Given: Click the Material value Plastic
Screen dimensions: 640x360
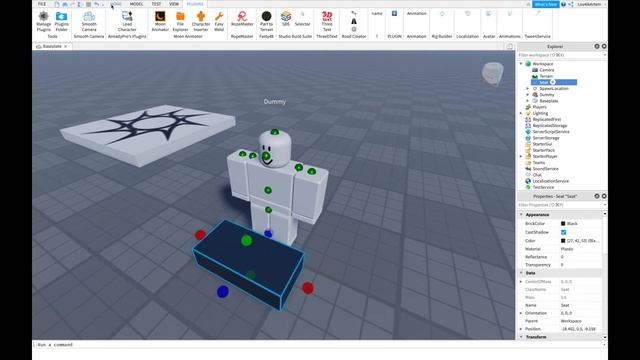Looking at the screenshot, I should pyautogui.click(x=567, y=249).
